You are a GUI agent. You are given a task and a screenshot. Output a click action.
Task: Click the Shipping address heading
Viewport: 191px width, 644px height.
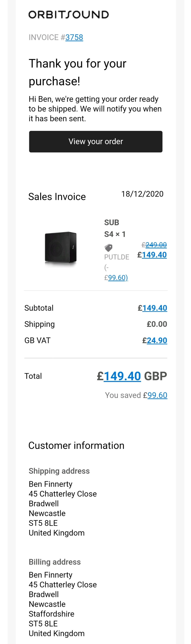59,471
